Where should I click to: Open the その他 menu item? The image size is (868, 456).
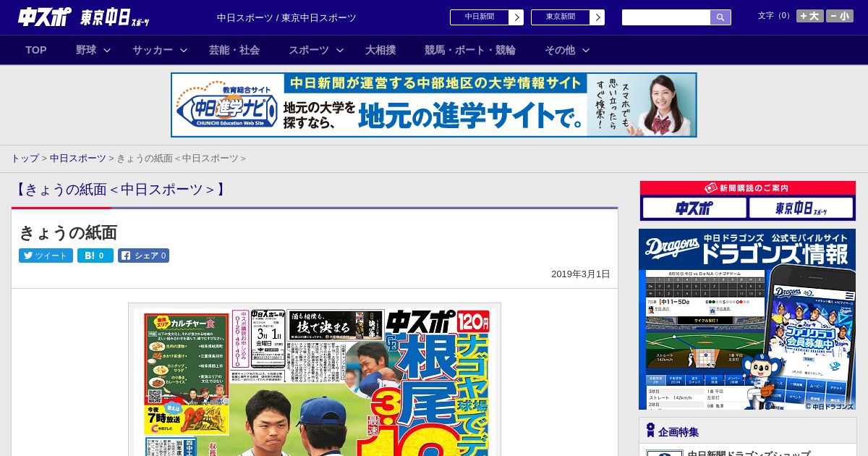[x=560, y=50]
